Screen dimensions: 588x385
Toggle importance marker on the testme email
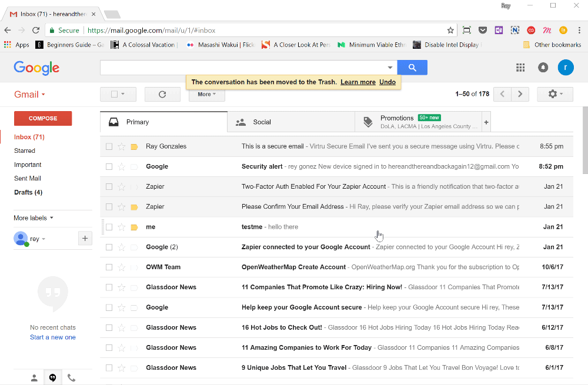click(x=134, y=227)
